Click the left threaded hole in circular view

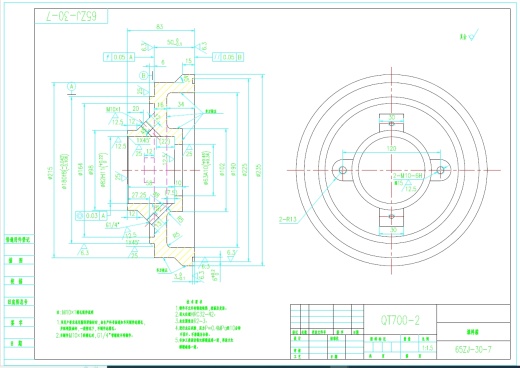coord(343,170)
